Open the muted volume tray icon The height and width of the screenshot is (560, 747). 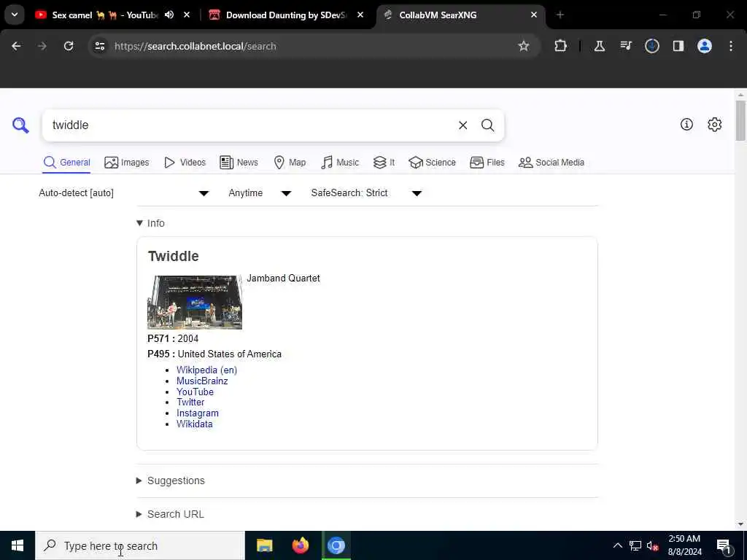652,545
